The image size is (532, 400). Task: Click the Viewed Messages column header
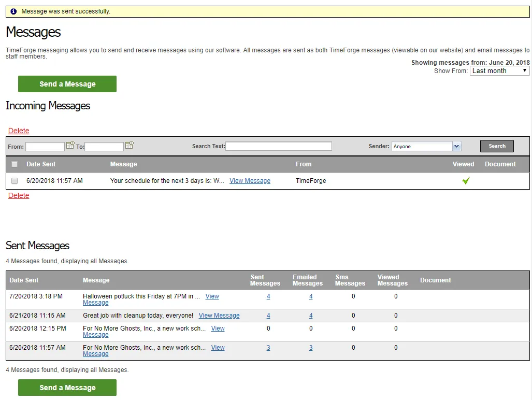(x=393, y=280)
